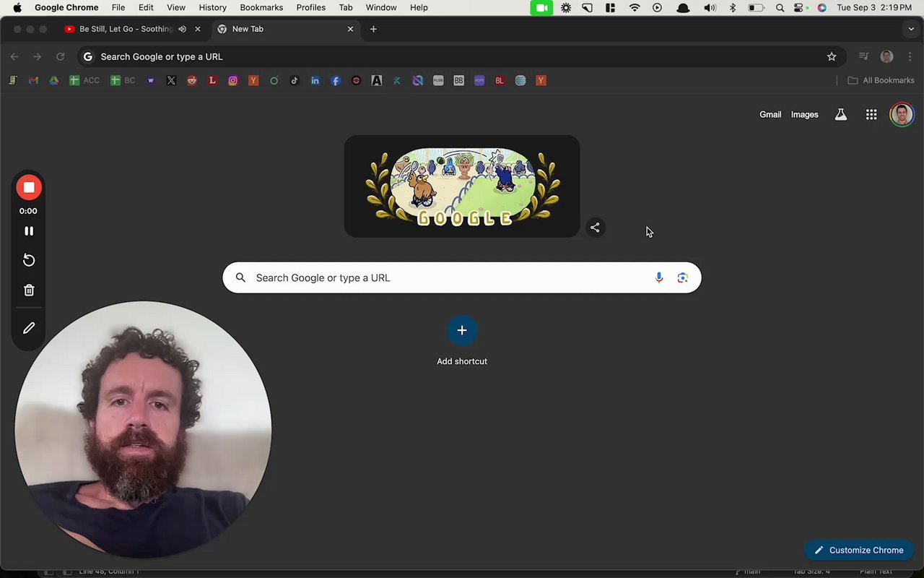
Task: Open Search Labs flask icon
Action: (840, 114)
